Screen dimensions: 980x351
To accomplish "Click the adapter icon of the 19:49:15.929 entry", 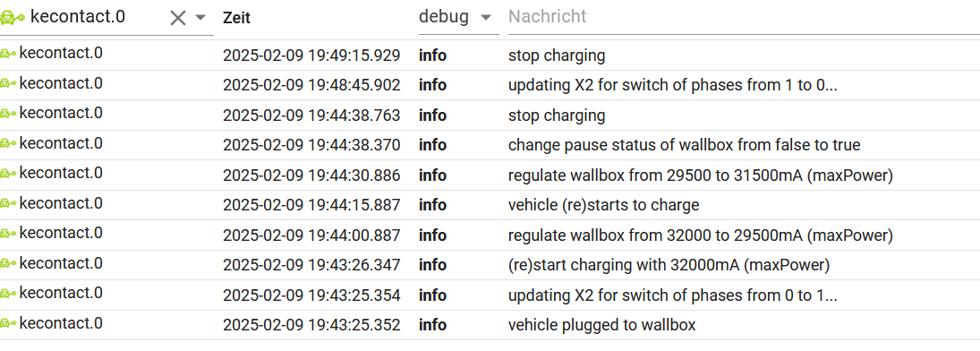I will pyautogui.click(x=8, y=55).
